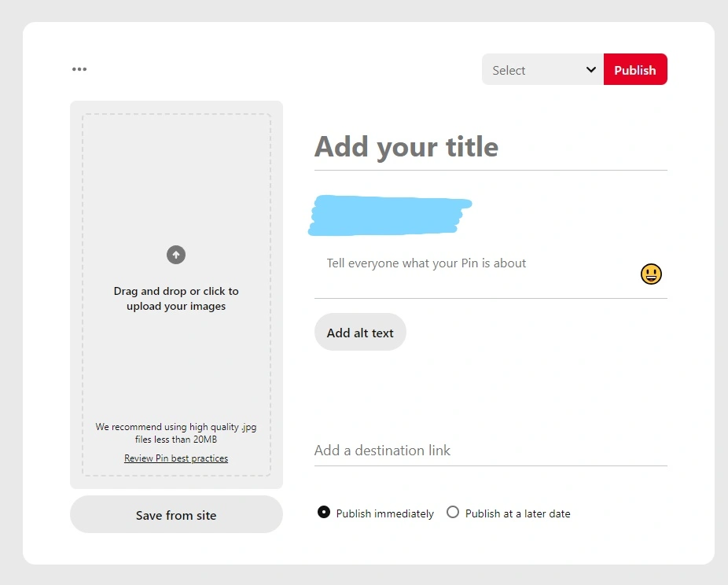The image size is (728, 585).
Task: Click the blue highlighted scribble above the description
Action: point(389,215)
